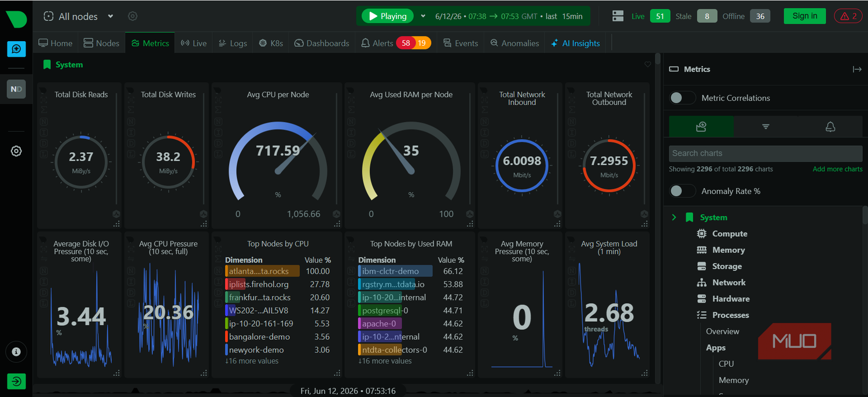Click resize handle icon on Top Nodes by CPU
This screenshot has height=397, width=868.
coord(337,373)
